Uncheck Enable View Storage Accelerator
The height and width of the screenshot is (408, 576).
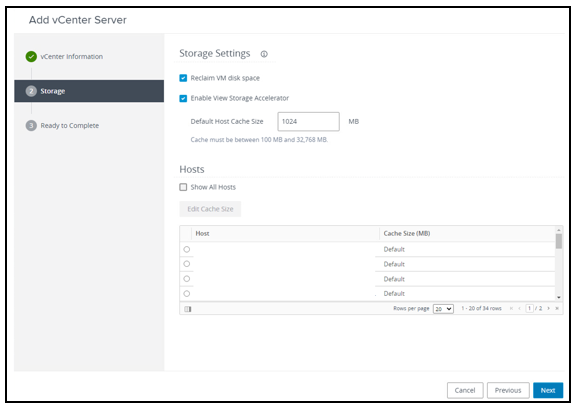point(183,98)
